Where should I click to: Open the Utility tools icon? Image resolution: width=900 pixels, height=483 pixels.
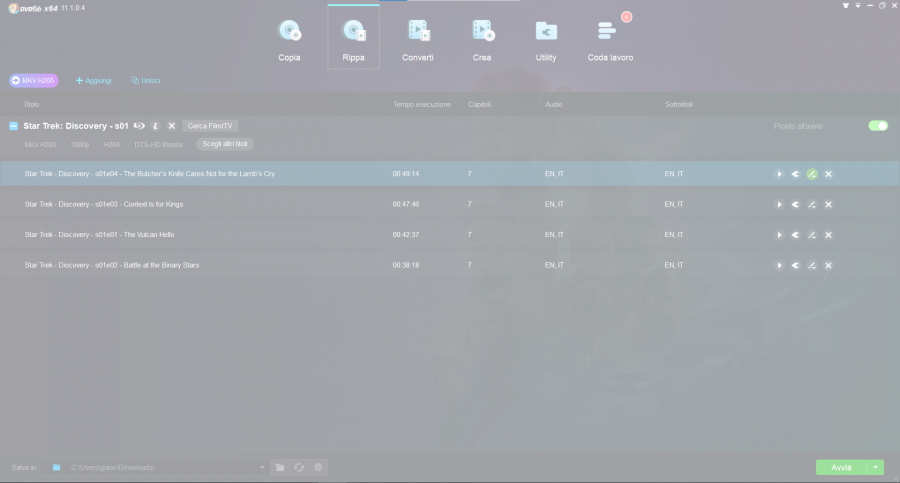(546, 37)
